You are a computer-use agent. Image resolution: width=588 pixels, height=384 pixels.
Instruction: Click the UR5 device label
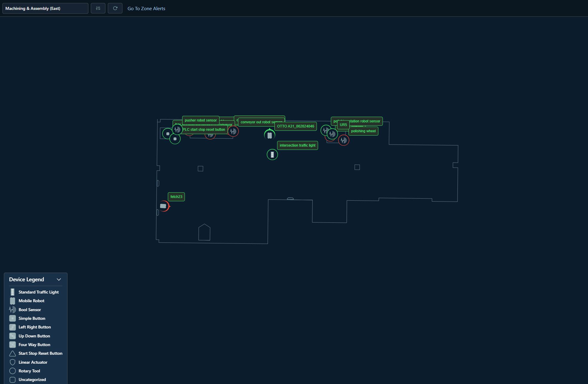point(343,125)
